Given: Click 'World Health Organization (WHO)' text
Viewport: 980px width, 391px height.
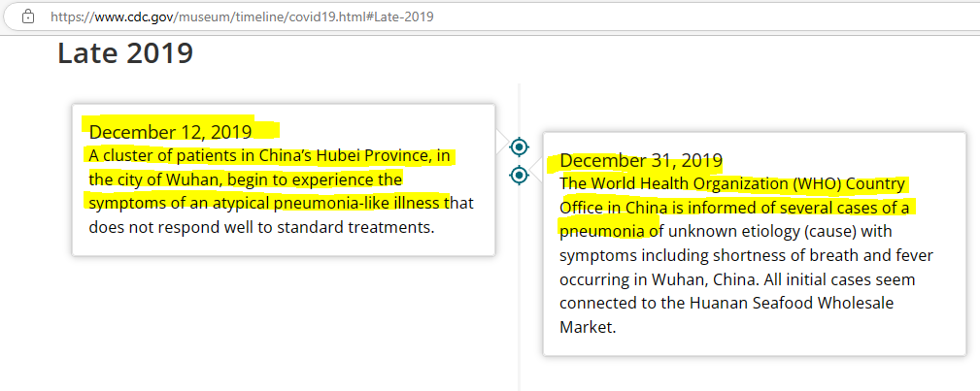Looking at the screenshot, I should pos(715,183).
